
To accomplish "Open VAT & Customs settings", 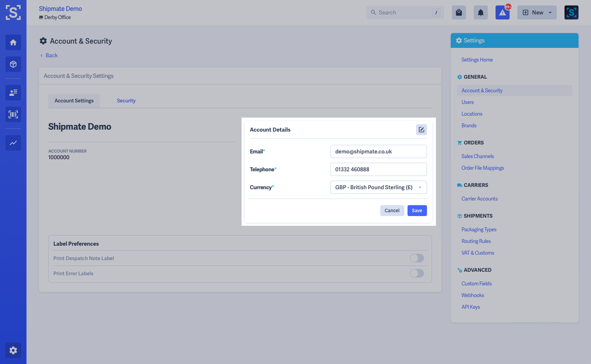I will tap(478, 253).
